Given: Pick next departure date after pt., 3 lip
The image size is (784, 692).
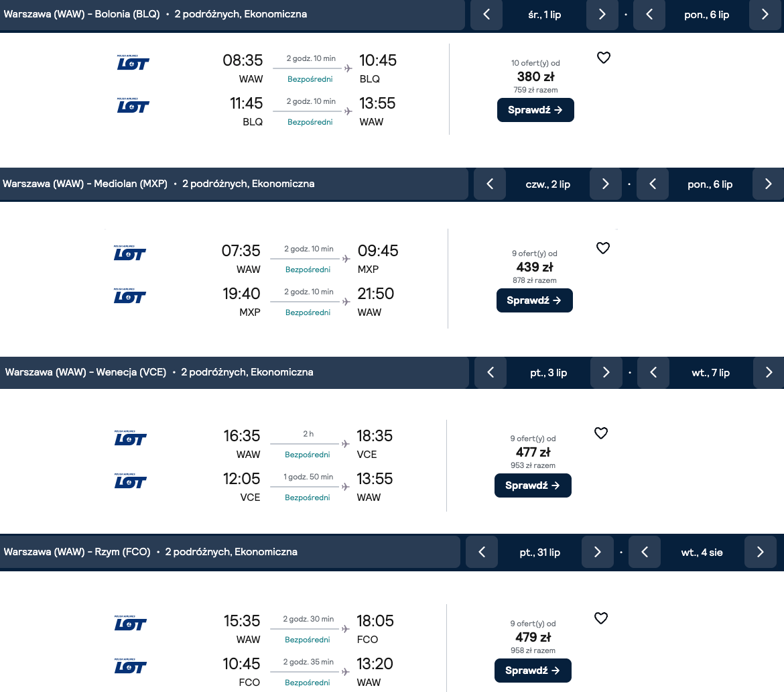Looking at the screenshot, I should coord(606,372).
